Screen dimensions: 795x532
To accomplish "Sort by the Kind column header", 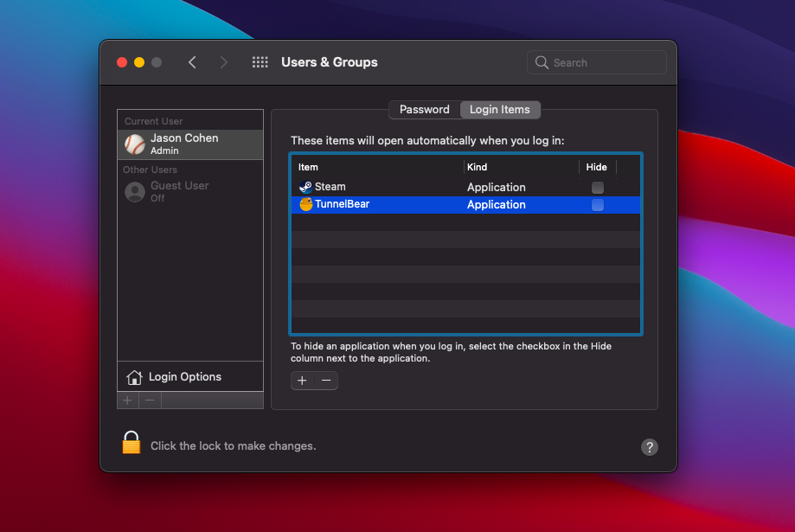I will coord(478,167).
